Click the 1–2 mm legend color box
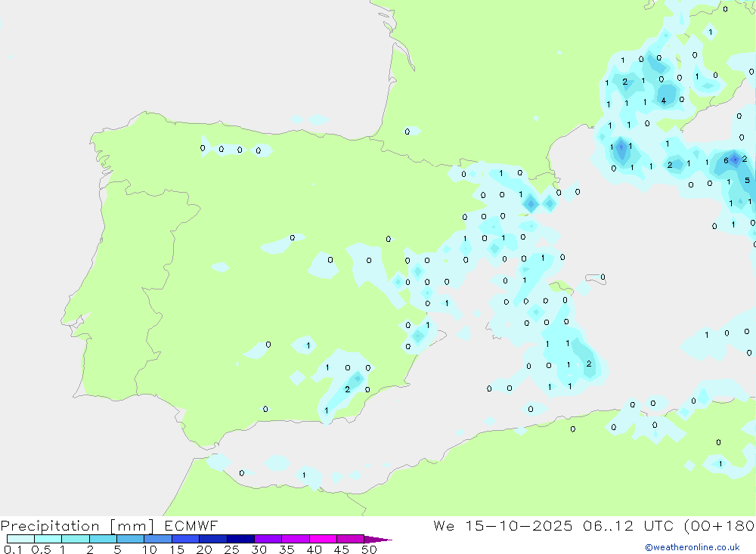Image resolution: width=756 pixels, height=554 pixels. [76, 539]
